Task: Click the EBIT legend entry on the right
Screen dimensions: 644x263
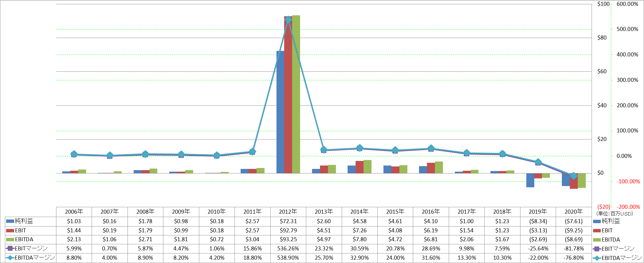Action: (x=603, y=231)
